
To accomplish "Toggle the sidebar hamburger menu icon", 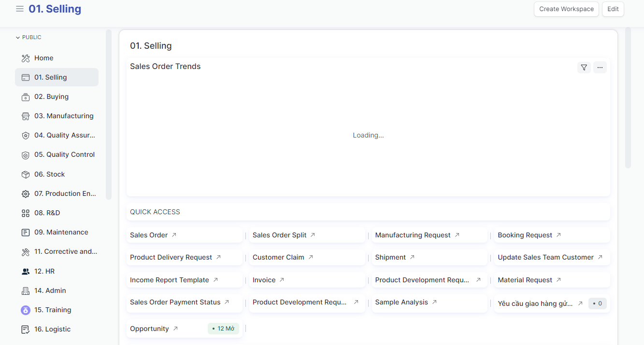I will pyautogui.click(x=20, y=9).
